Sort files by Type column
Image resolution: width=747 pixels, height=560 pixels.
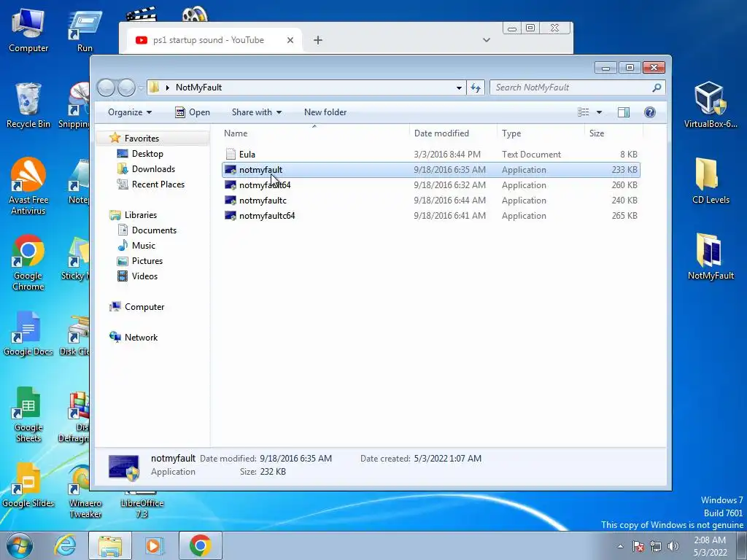pos(541,133)
